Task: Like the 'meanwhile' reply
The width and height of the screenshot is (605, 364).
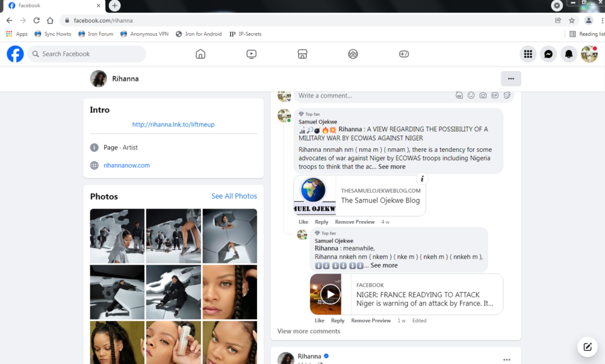Action: [x=320, y=321]
